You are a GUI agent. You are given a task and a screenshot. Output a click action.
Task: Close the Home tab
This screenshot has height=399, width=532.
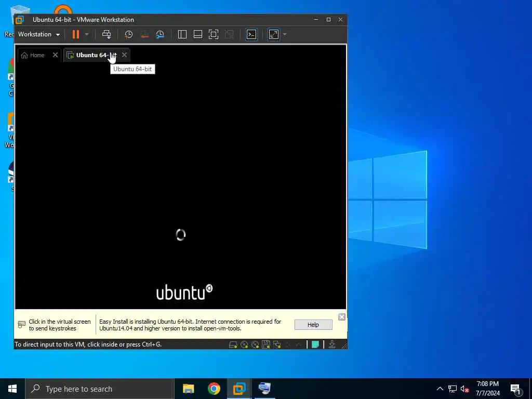(55, 55)
